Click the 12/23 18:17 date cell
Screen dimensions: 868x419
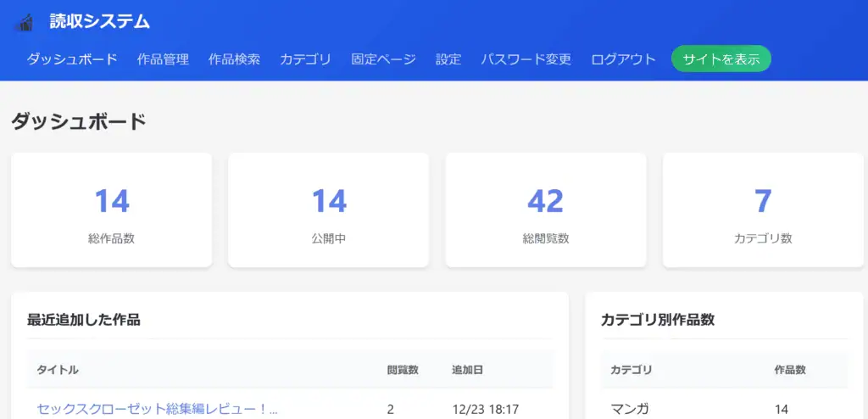[x=485, y=410]
